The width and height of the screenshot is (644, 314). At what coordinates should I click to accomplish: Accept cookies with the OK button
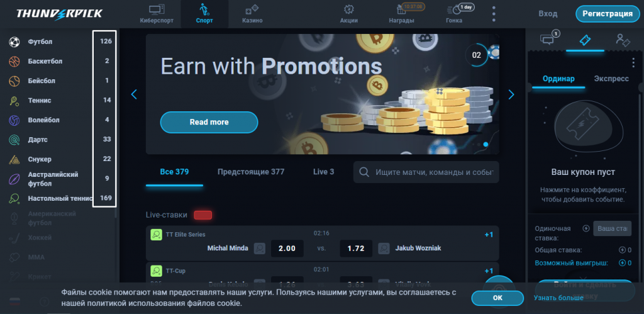pyautogui.click(x=497, y=298)
